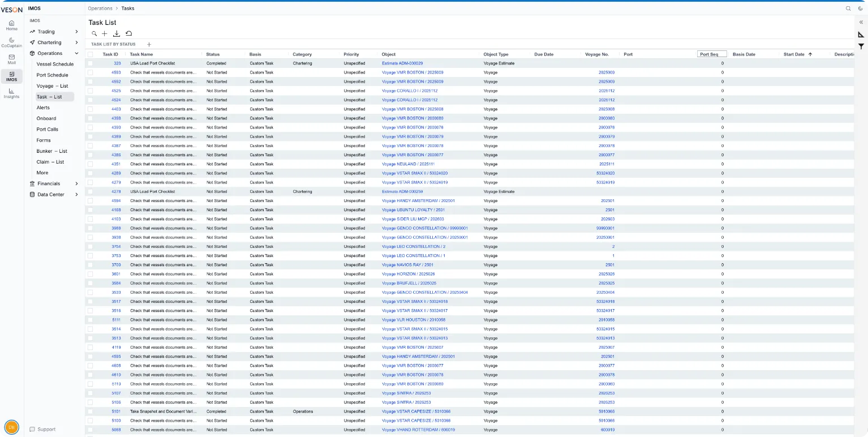The height and width of the screenshot is (437, 868).
Task: Click the Port Seq column header field
Action: point(712,54)
